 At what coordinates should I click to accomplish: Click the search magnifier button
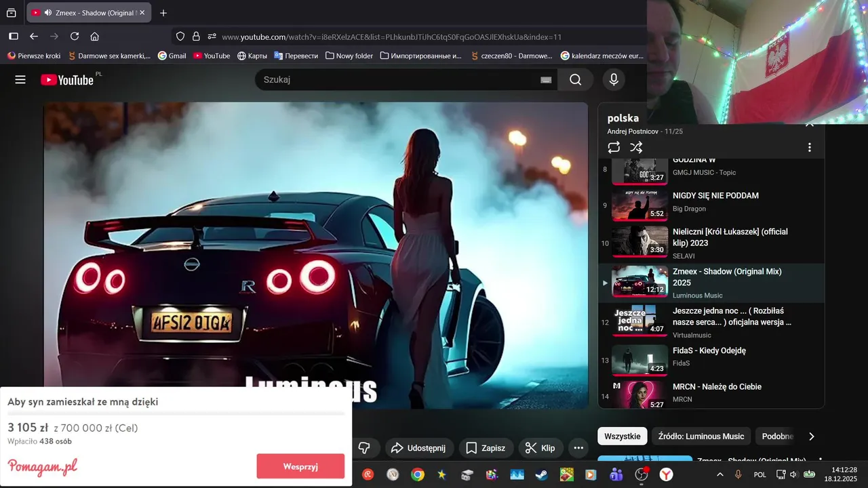coord(576,80)
